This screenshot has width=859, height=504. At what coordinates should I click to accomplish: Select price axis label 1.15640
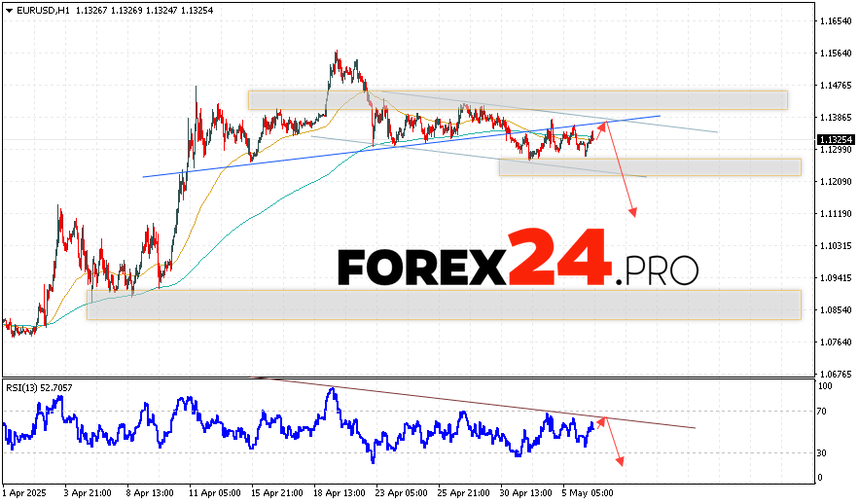click(x=836, y=54)
